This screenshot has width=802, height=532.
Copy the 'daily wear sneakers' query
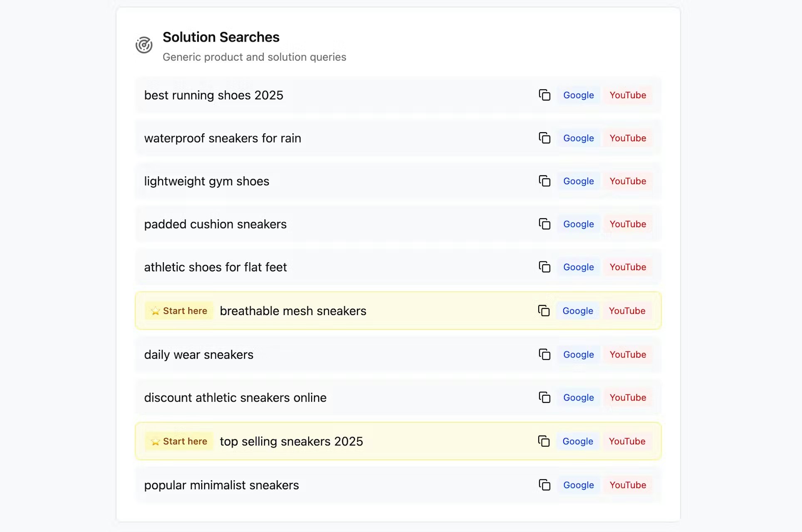(545, 355)
